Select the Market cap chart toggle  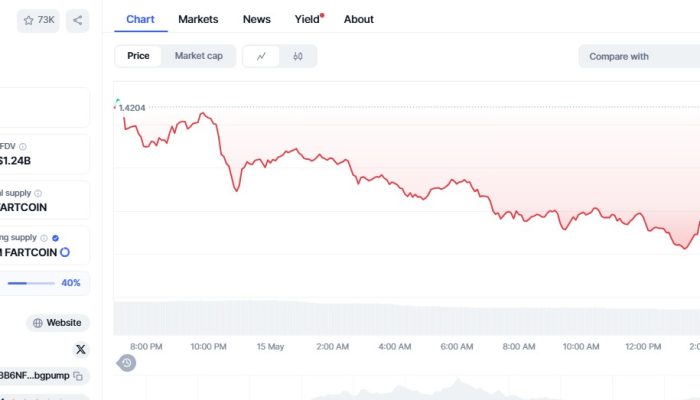(198, 56)
